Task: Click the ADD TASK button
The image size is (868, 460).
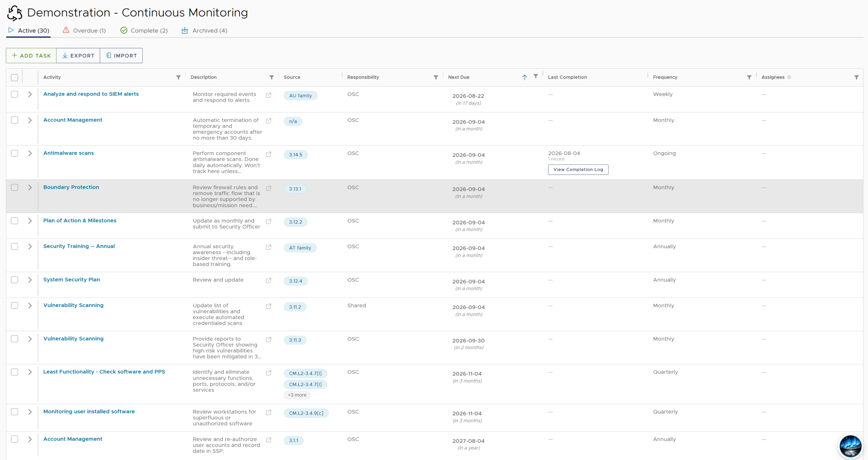Action: pyautogui.click(x=31, y=56)
